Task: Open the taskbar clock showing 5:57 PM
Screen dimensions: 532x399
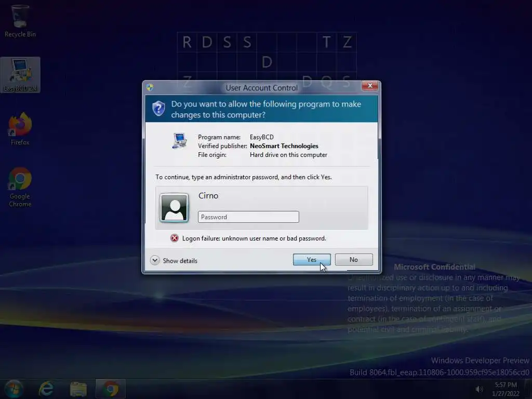Action: [506, 389]
